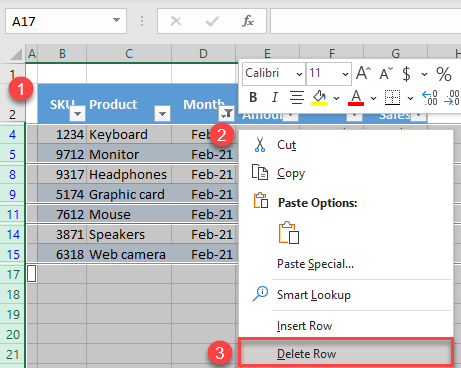Click the center align icon in mini toolbar
Image resolution: width=461 pixels, height=368 pixels.
point(296,97)
